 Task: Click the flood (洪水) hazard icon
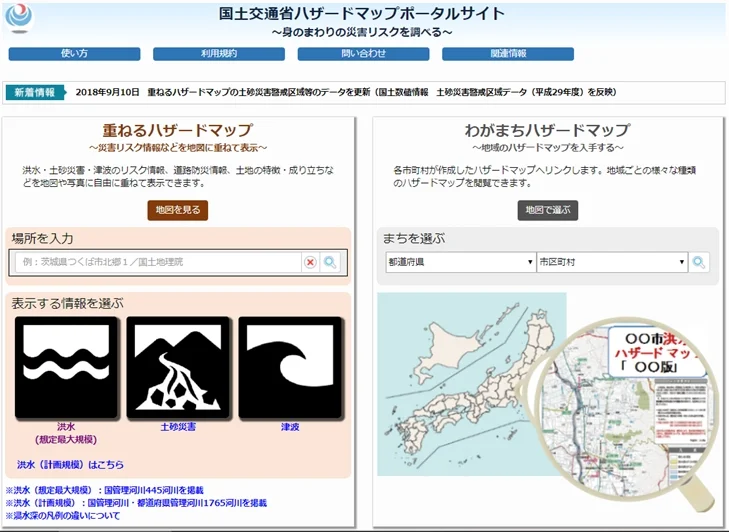coord(66,367)
